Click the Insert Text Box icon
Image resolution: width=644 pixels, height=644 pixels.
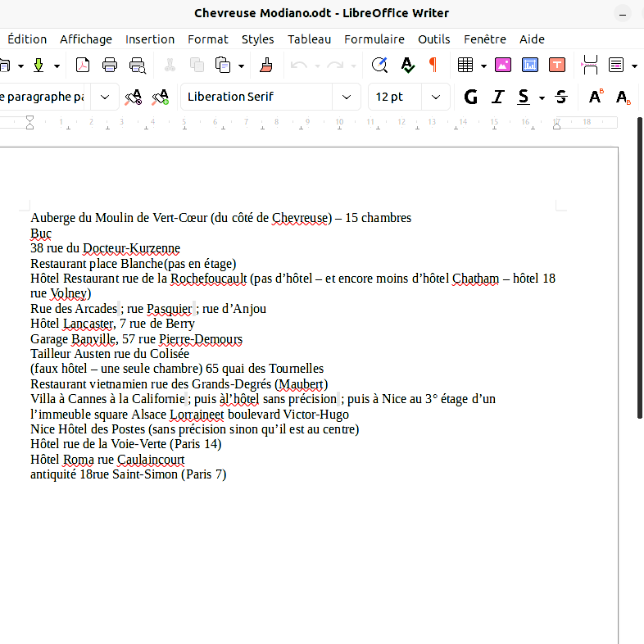pyautogui.click(x=557, y=66)
